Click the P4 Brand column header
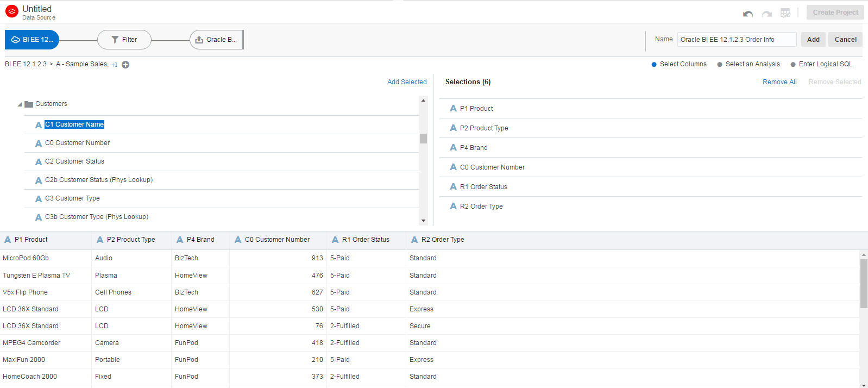The width and height of the screenshot is (868, 388). pyautogui.click(x=200, y=240)
